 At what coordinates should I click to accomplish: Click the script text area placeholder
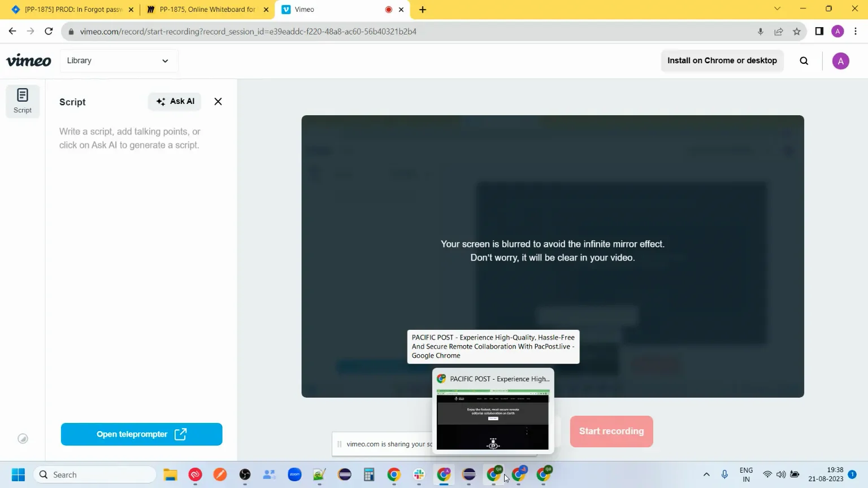click(x=130, y=138)
